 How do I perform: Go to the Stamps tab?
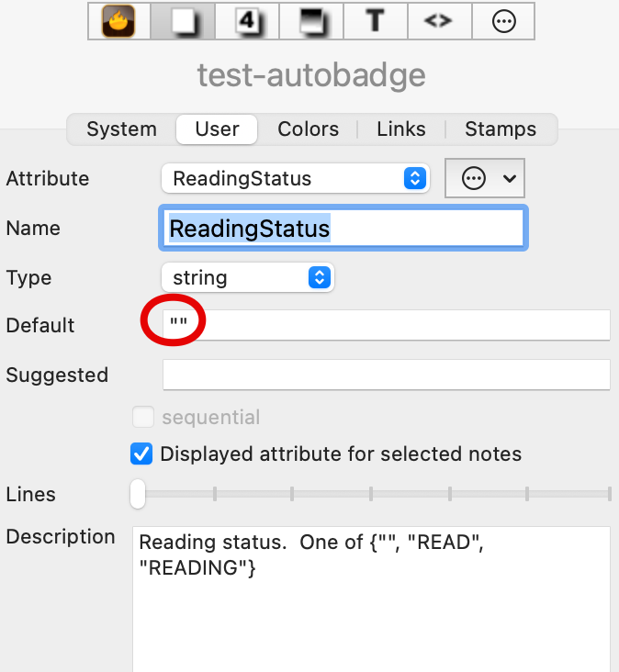(x=501, y=129)
